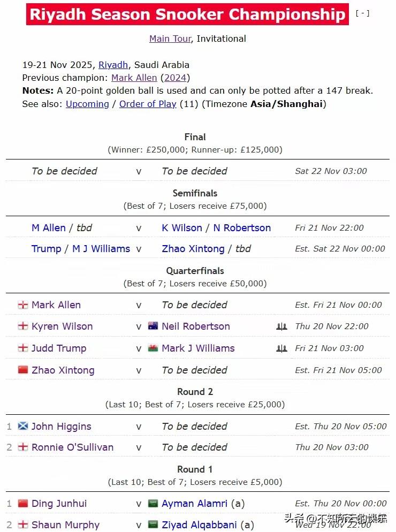Go to the Upcoming matches link
396x532 pixels.
87,104
